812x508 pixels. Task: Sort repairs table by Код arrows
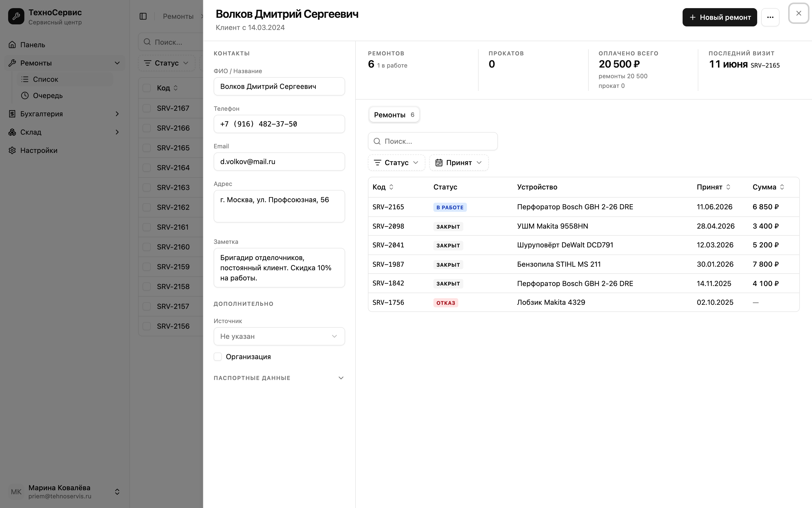pos(391,187)
